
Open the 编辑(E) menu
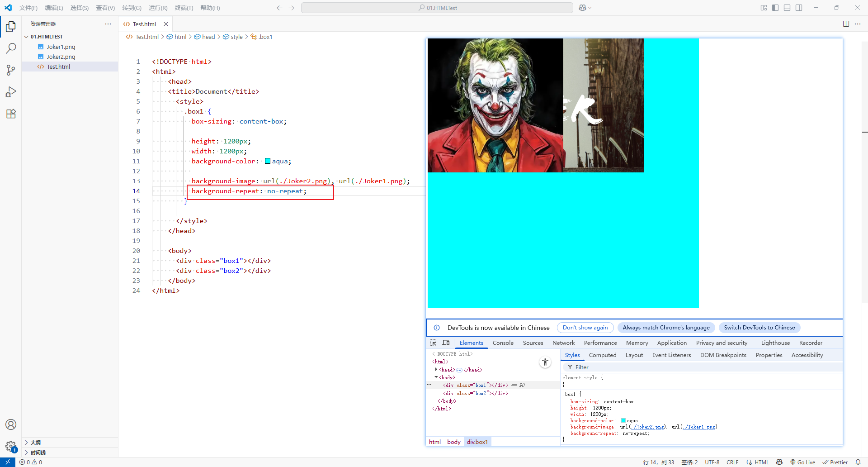[x=54, y=8]
